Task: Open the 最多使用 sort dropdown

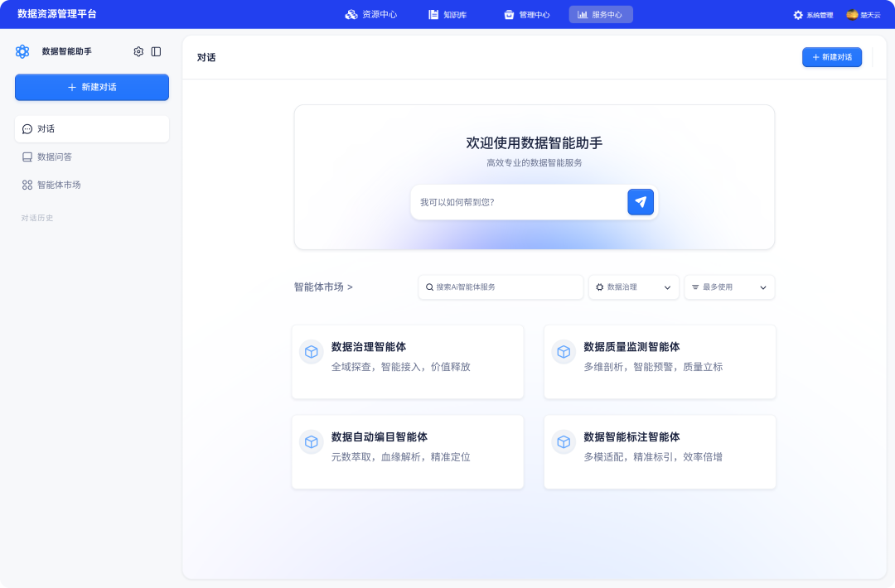Action: (x=729, y=287)
